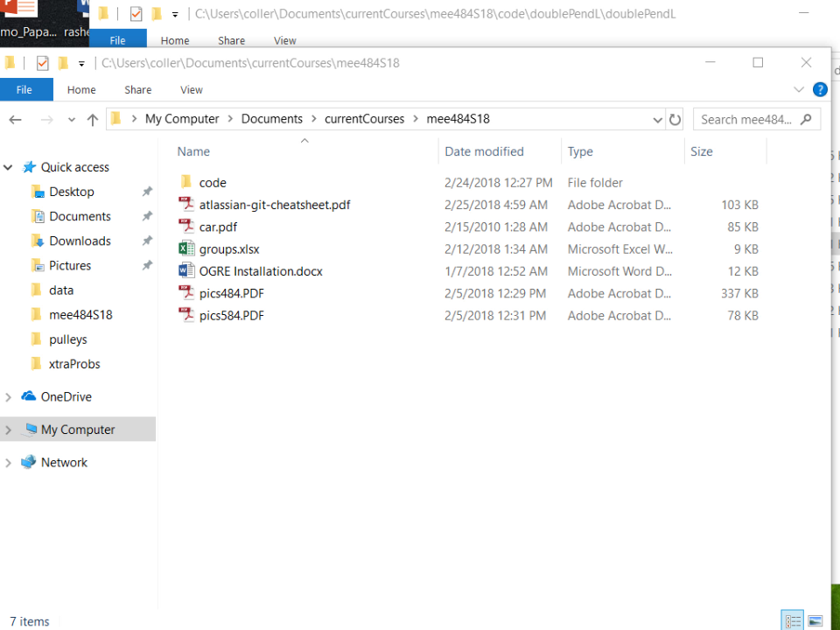Screen dimensions: 840x630
Task: Click the Quick access star icon
Action: pos(29,167)
